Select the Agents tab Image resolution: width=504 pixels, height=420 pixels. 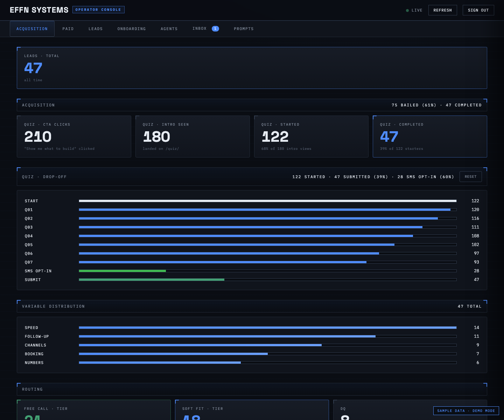pos(169,29)
